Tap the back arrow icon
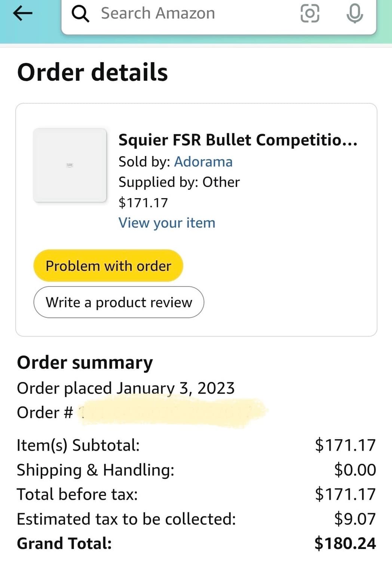The height and width of the screenshot is (561, 392). pos(22,13)
